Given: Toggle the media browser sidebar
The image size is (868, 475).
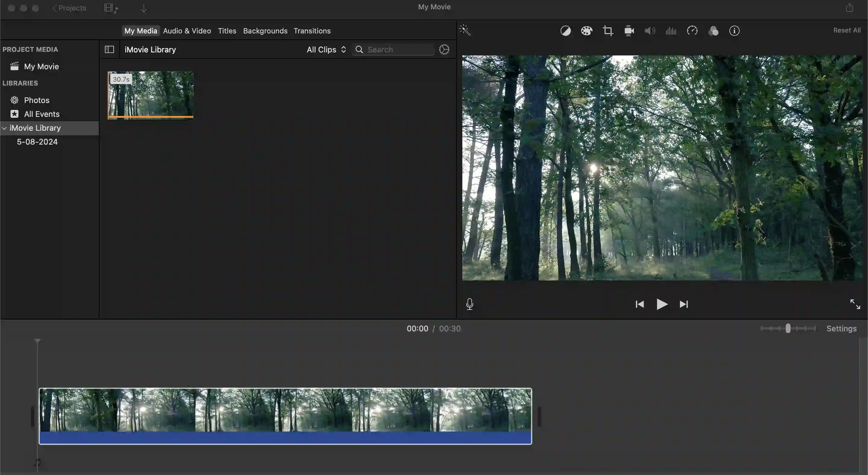Looking at the screenshot, I should coord(109,49).
